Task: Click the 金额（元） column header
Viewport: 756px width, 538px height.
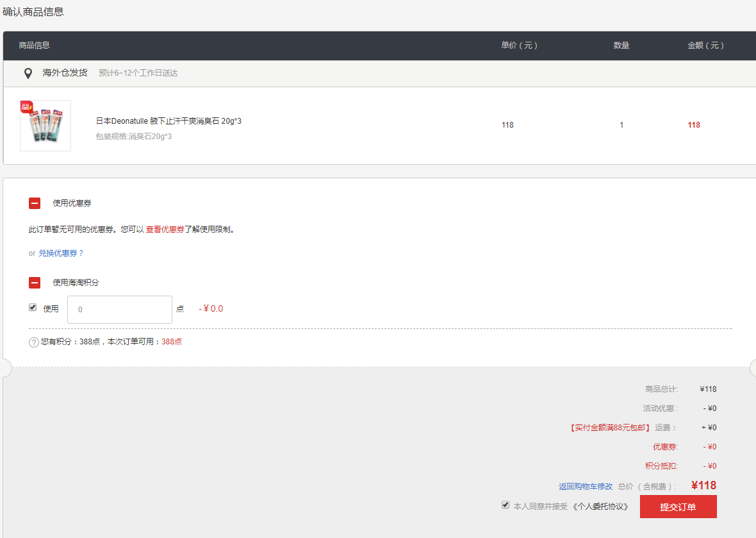Action: [x=705, y=46]
